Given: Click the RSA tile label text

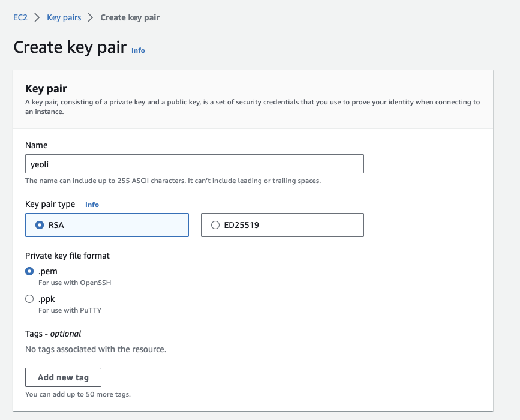Looking at the screenshot, I should tap(56, 225).
